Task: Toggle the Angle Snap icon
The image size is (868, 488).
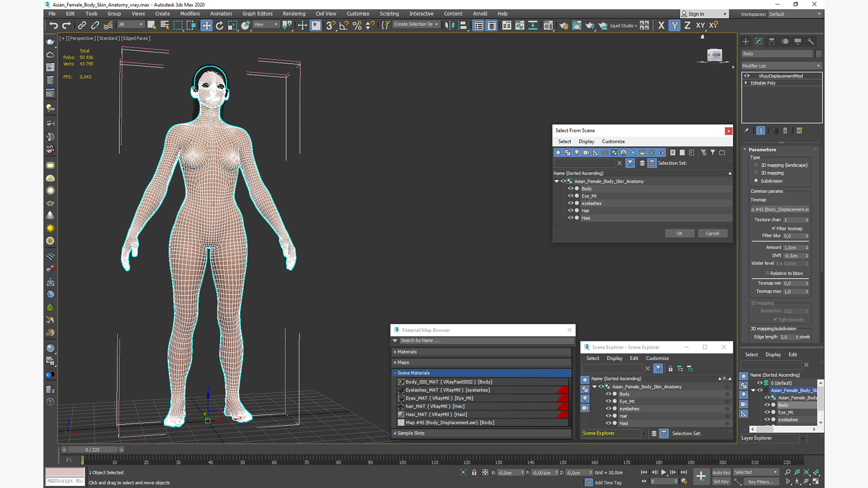Action: pos(344,25)
